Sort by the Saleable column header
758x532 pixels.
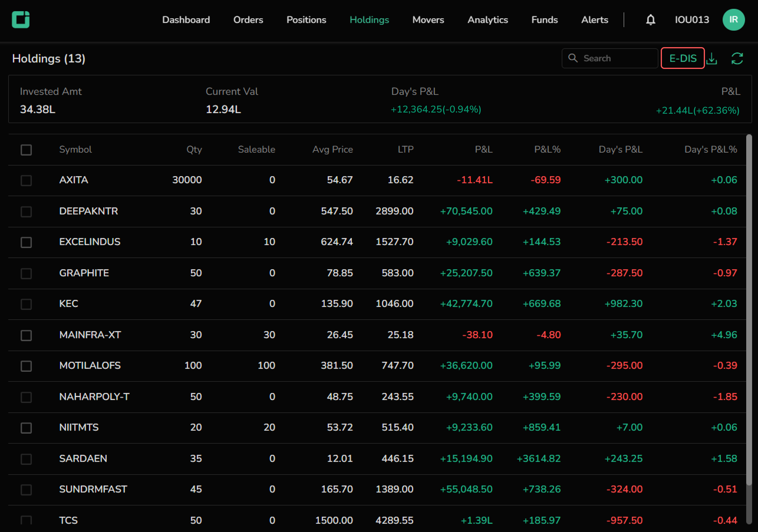(x=256, y=150)
